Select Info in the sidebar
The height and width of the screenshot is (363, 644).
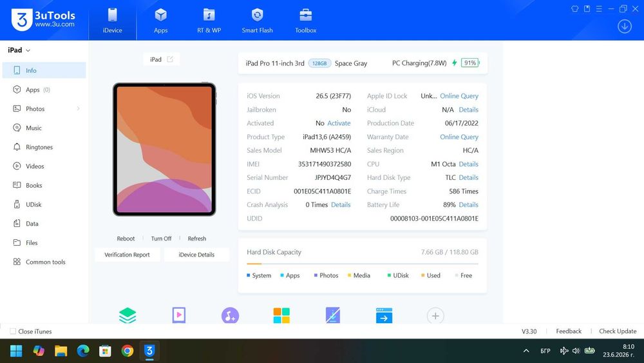pyautogui.click(x=44, y=70)
